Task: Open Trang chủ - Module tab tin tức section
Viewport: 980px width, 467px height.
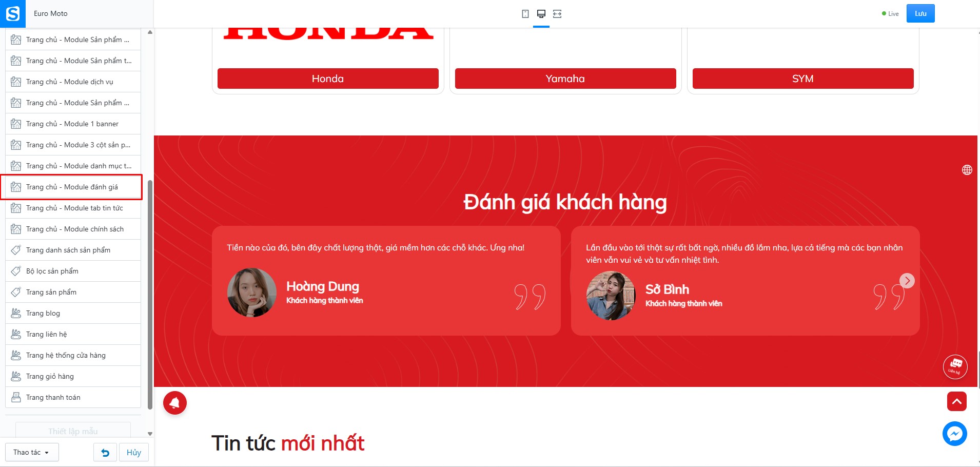Action: (x=73, y=208)
